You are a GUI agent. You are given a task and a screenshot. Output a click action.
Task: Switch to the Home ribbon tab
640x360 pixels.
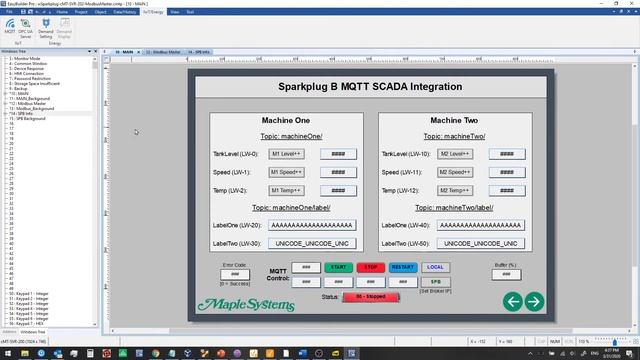[62, 12]
